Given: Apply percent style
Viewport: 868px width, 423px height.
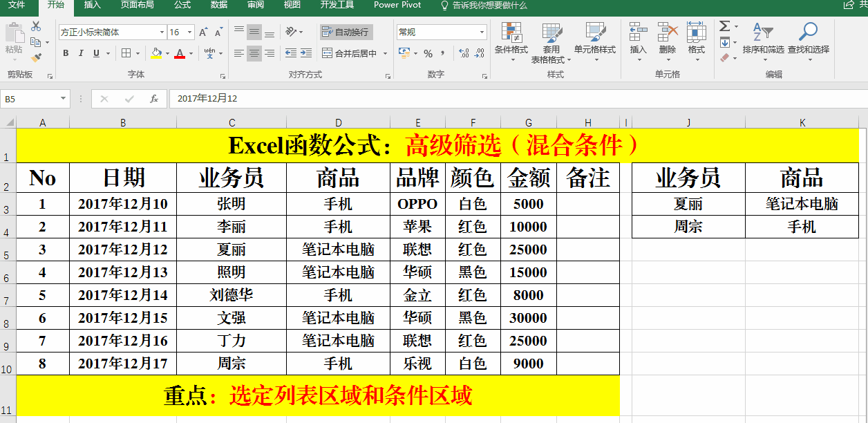Looking at the screenshot, I should point(428,53).
